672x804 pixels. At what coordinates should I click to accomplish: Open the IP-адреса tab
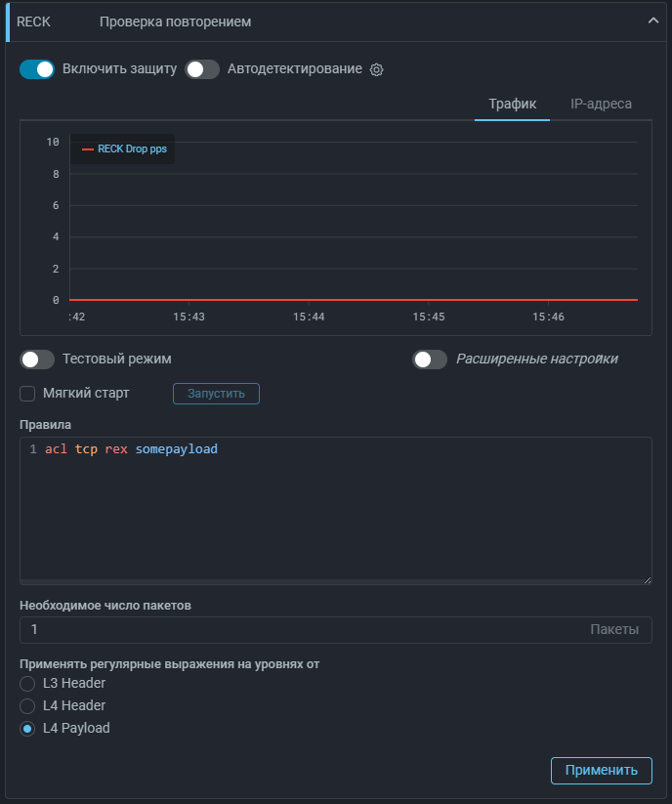pos(601,104)
